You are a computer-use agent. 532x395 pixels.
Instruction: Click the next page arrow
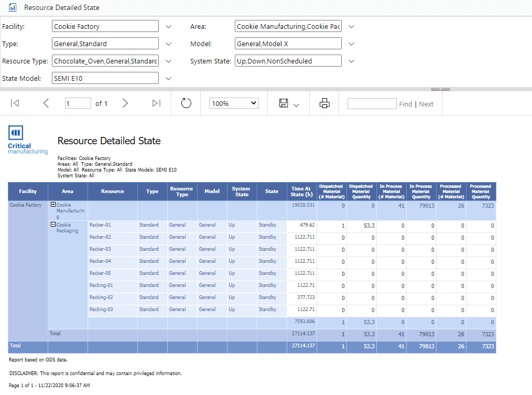pyautogui.click(x=125, y=103)
